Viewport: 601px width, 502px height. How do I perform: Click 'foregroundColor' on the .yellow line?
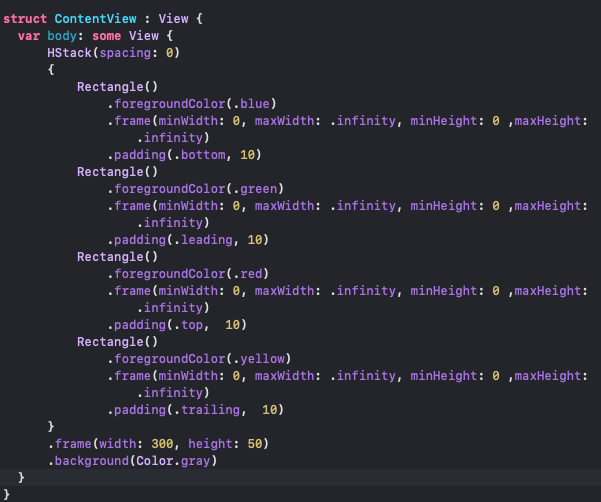pos(170,359)
